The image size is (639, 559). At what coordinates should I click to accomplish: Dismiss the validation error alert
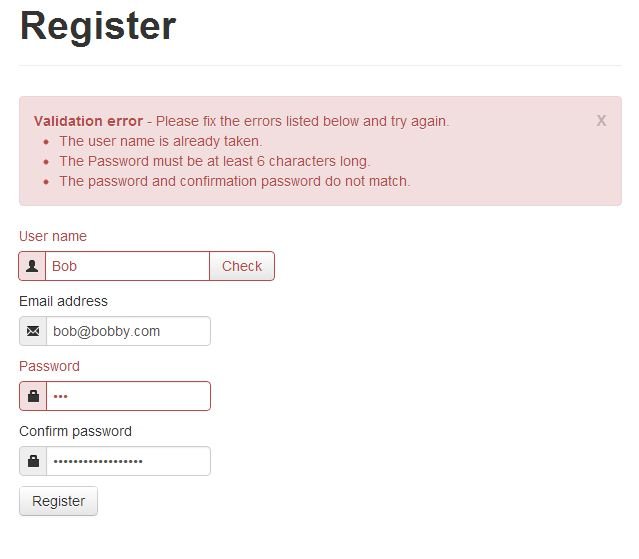(x=601, y=121)
